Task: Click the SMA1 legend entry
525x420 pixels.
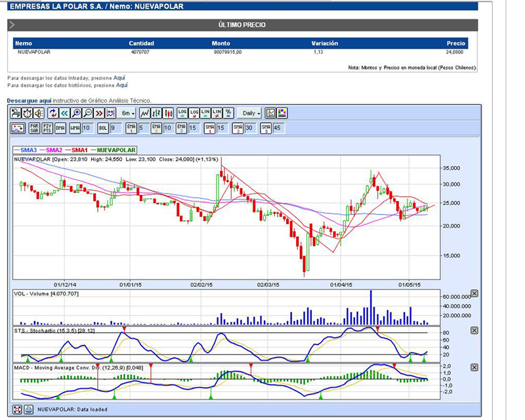Action: (x=76, y=150)
